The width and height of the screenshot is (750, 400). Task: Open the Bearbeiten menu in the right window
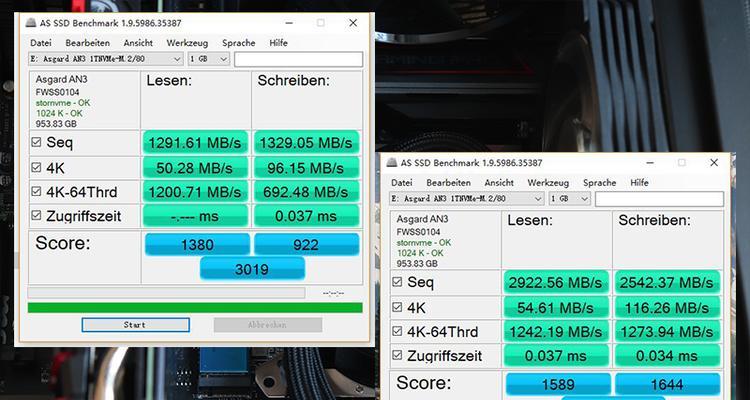pyautogui.click(x=449, y=183)
